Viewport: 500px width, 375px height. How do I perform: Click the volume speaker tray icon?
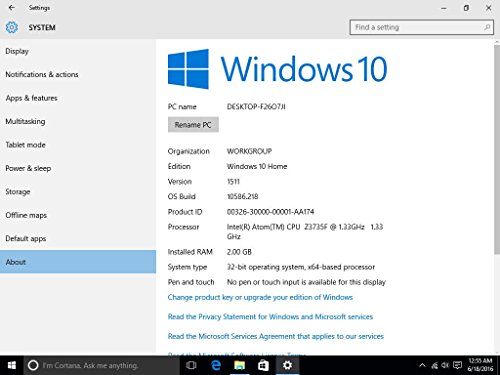click(445, 365)
